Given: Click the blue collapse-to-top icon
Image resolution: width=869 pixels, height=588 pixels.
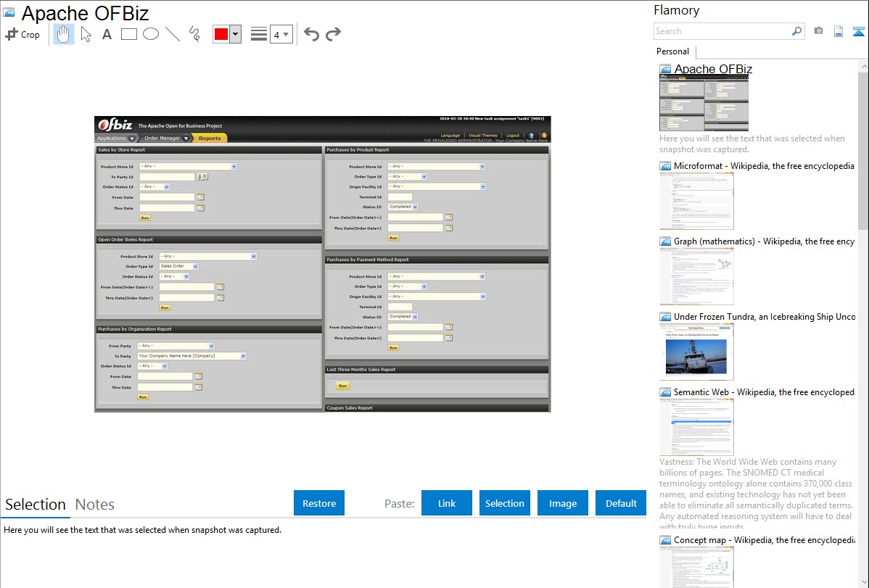Looking at the screenshot, I should click(x=858, y=31).
